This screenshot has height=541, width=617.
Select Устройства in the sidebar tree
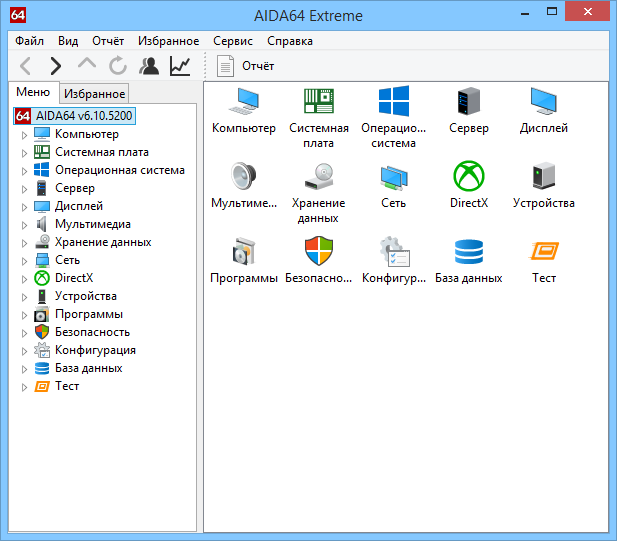coord(85,296)
